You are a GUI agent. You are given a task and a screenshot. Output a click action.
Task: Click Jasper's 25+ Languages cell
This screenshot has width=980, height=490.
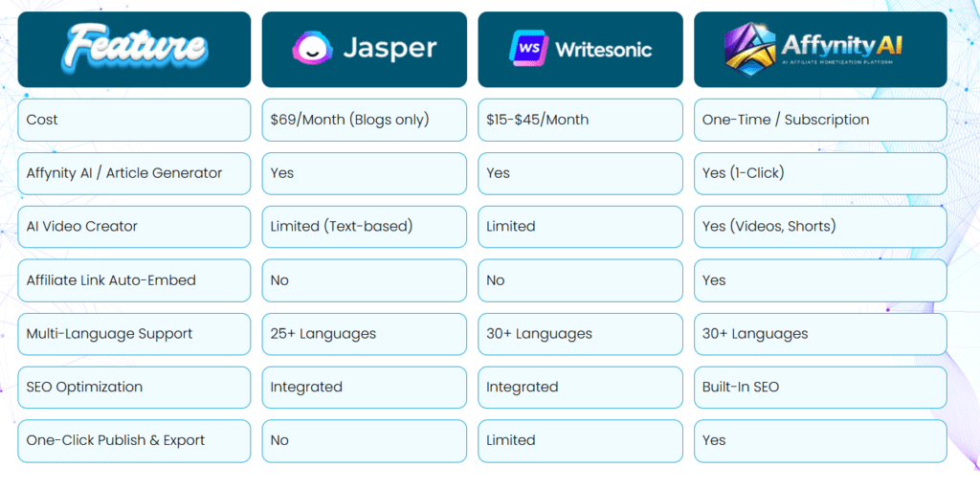[x=365, y=334]
